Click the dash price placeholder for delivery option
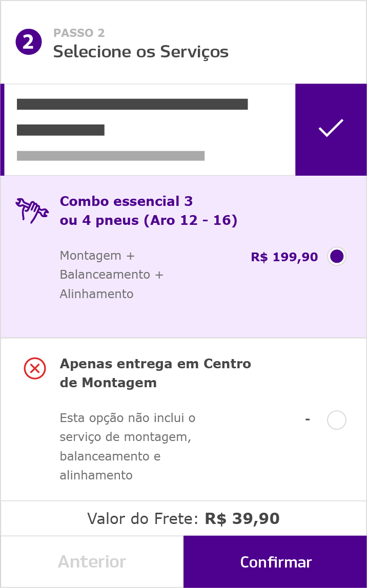 tap(308, 419)
